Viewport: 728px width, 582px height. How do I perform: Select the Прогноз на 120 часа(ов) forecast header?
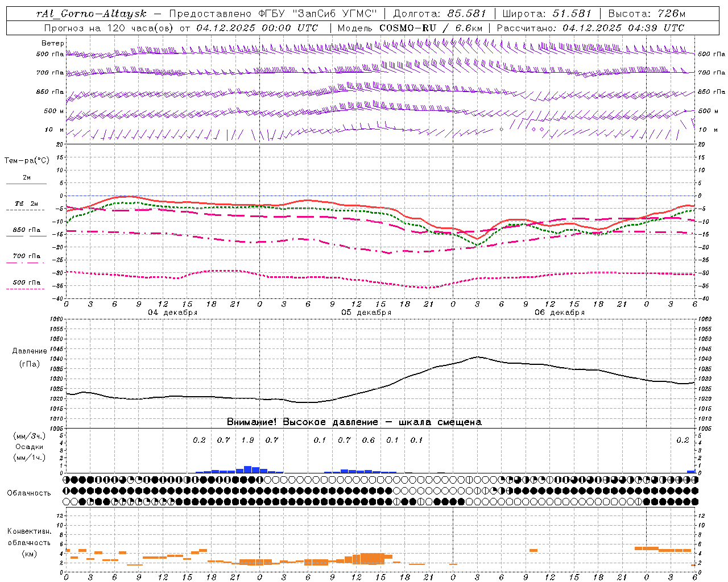click(x=110, y=28)
